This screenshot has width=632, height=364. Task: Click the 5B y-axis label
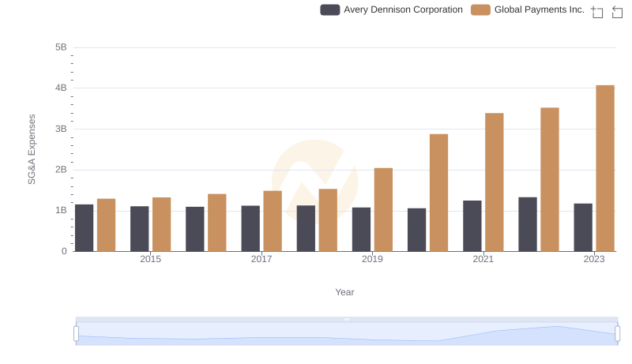(x=62, y=47)
